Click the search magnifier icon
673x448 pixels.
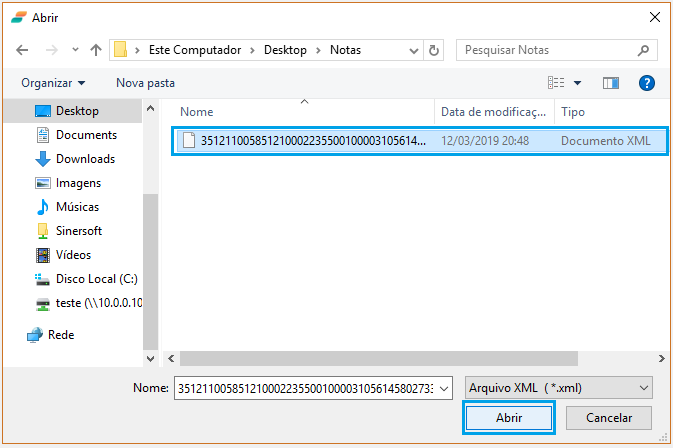coord(644,50)
